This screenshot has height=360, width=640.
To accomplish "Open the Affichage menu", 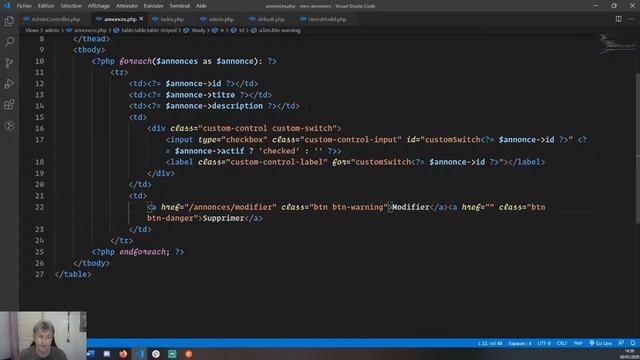I will pyautogui.click(x=99, y=6).
